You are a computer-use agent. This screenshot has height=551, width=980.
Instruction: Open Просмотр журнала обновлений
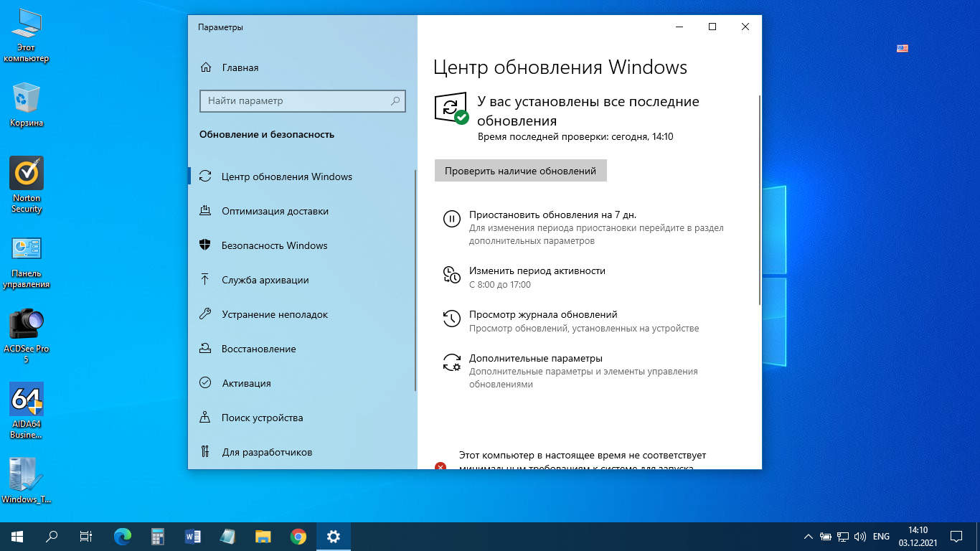tap(542, 315)
